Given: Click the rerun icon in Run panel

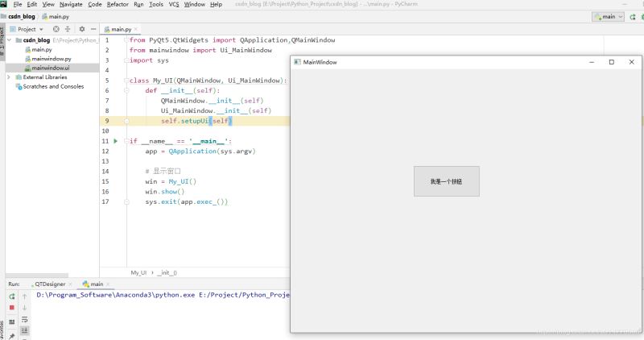Looking at the screenshot, I should pyautogui.click(x=12, y=296).
